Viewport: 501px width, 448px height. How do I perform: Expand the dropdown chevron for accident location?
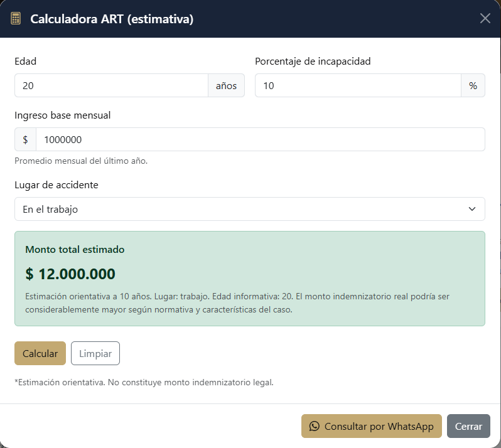coord(472,209)
